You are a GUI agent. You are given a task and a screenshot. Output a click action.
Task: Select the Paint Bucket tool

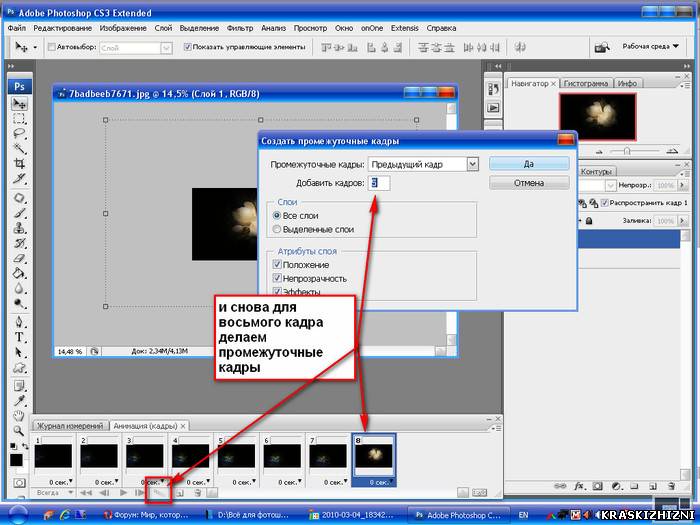pos(19,273)
